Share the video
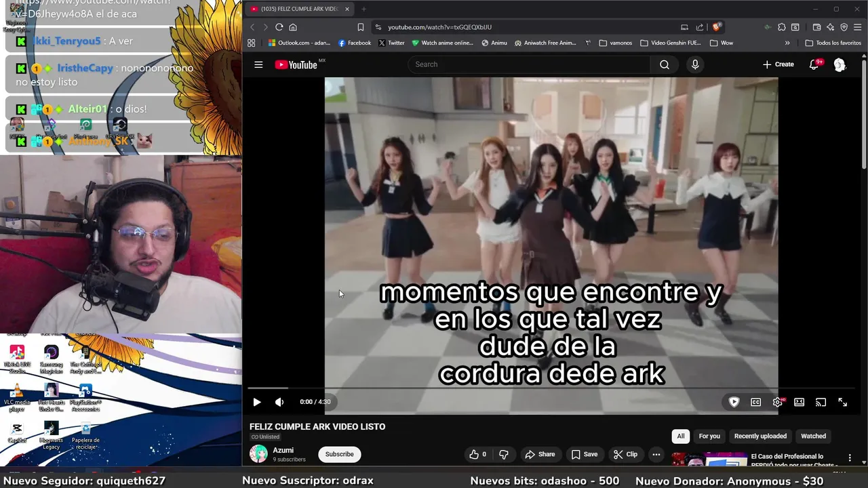The width and height of the screenshot is (868, 488). point(540,454)
